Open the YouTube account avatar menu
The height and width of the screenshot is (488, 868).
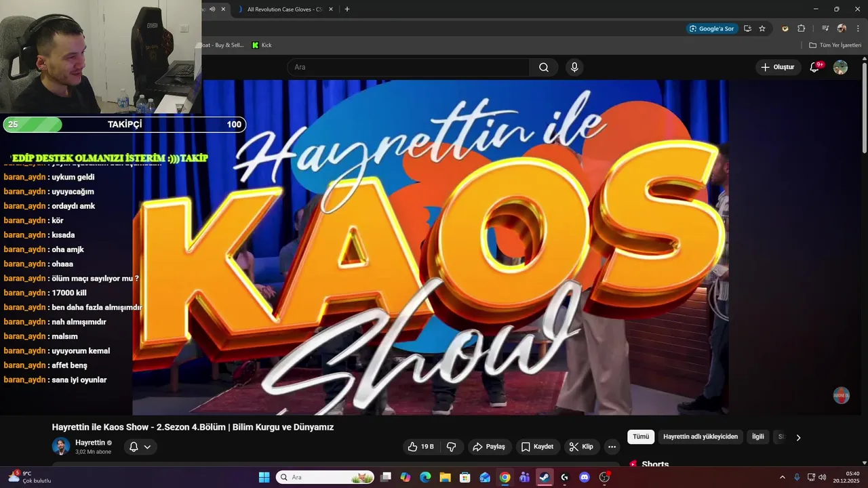pyautogui.click(x=840, y=67)
